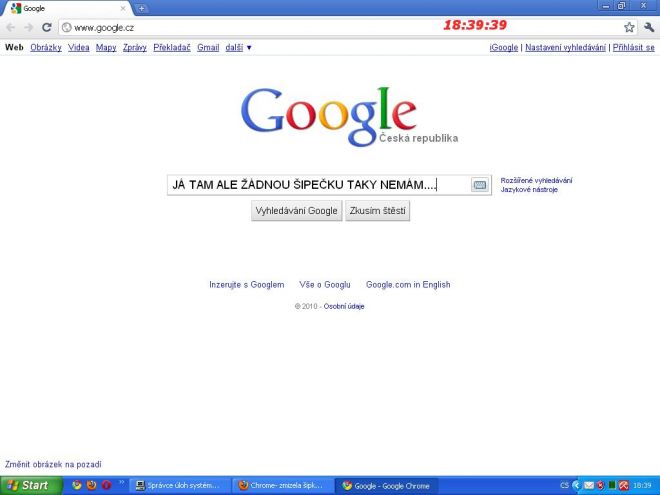Open Nastavení vyhledávání settings link
This screenshot has height=495, width=660.
[565, 48]
